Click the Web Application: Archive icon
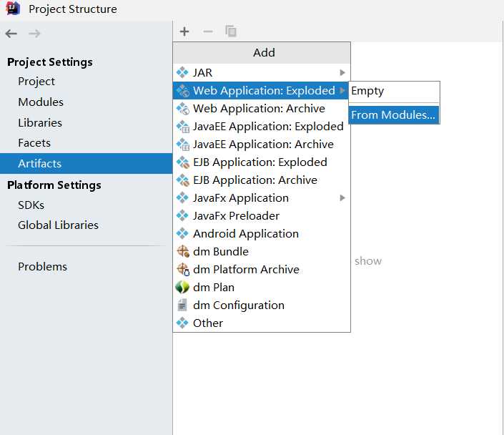 click(183, 109)
